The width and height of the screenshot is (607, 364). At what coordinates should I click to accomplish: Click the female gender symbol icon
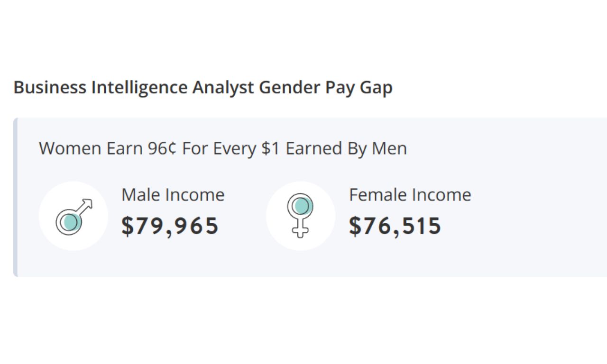[x=300, y=215]
